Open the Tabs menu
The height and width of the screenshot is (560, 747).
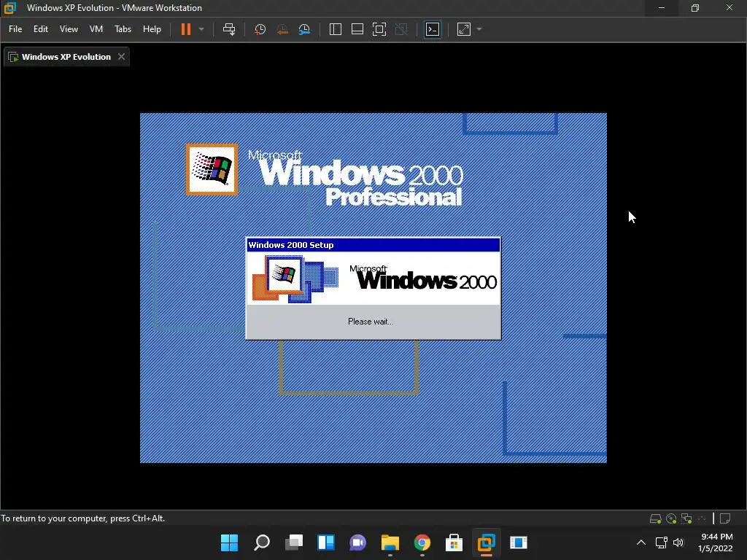[123, 29]
